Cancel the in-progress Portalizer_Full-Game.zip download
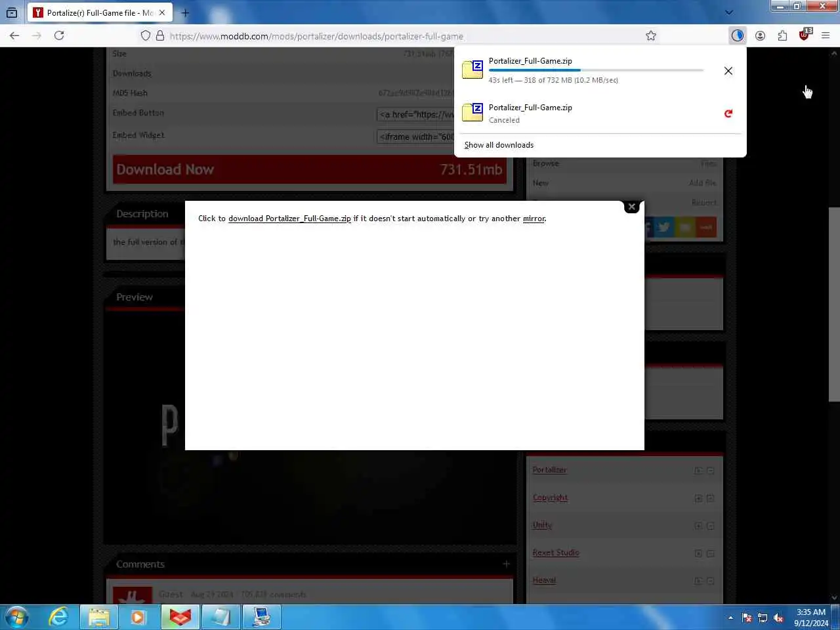Screen dimensions: 840x630 pyautogui.click(x=728, y=71)
